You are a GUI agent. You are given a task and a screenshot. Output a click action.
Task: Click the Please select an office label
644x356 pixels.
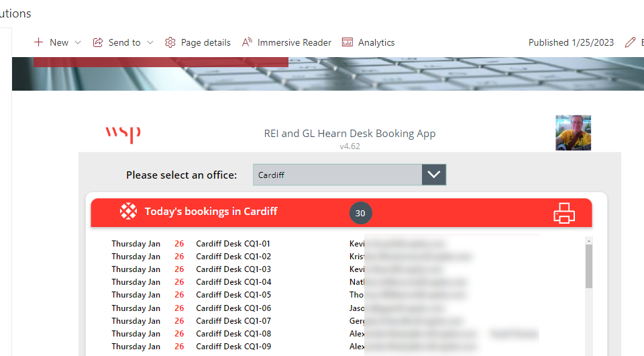182,175
